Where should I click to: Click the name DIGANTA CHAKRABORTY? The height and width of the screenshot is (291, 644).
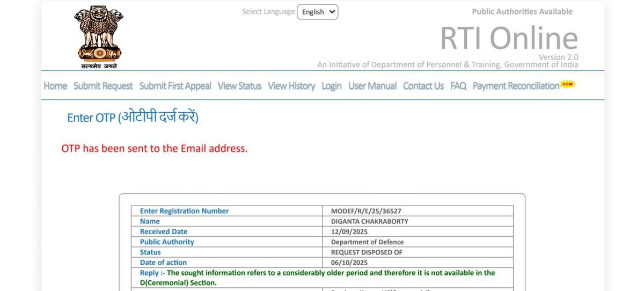pyautogui.click(x=370, y=221)
